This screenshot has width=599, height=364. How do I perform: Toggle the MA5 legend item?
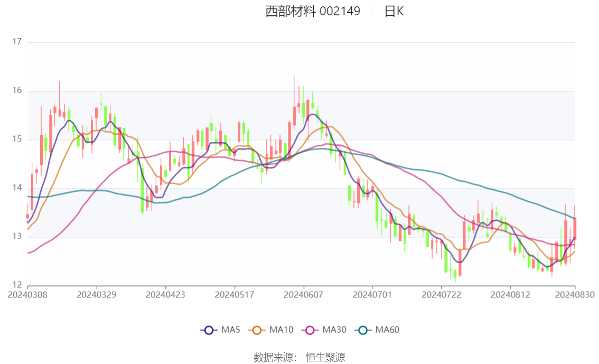pos(220,330)
